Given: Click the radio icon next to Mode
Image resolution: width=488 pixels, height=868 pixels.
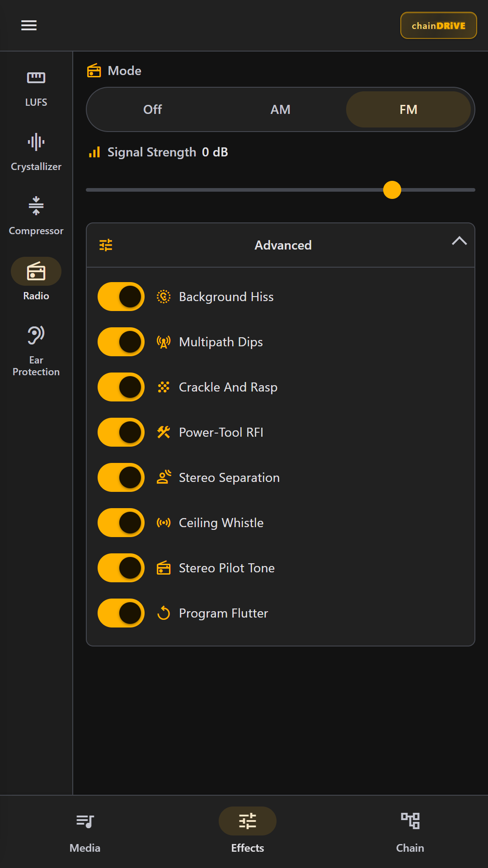Looking at the screenshot, I should coord(94,71).
